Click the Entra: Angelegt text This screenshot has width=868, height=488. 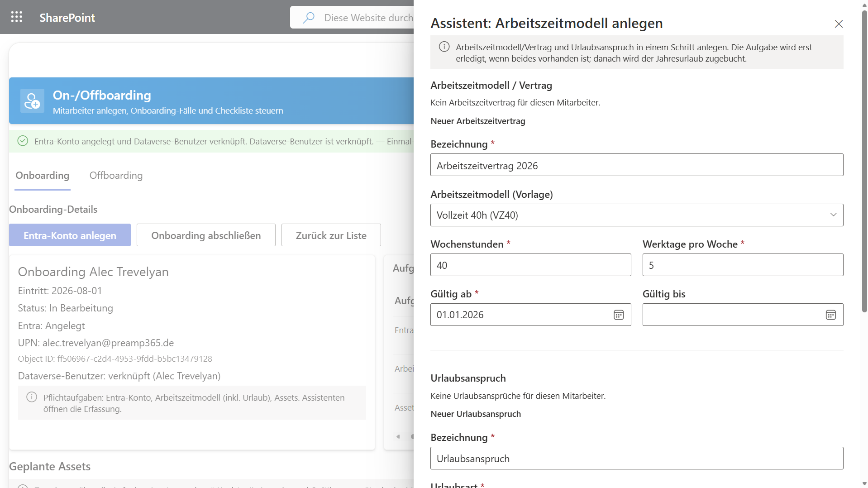[x=51, y=325]
